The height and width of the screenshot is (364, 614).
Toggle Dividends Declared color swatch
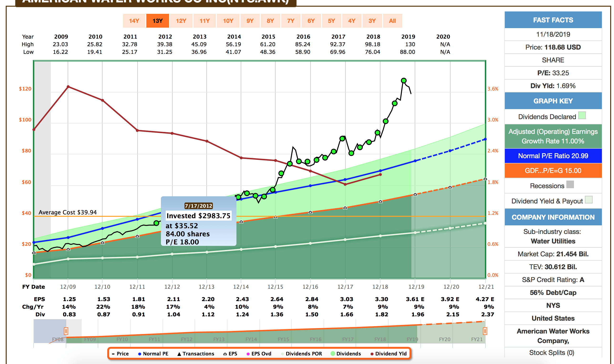pyautogui.click(x=582, y=116)
